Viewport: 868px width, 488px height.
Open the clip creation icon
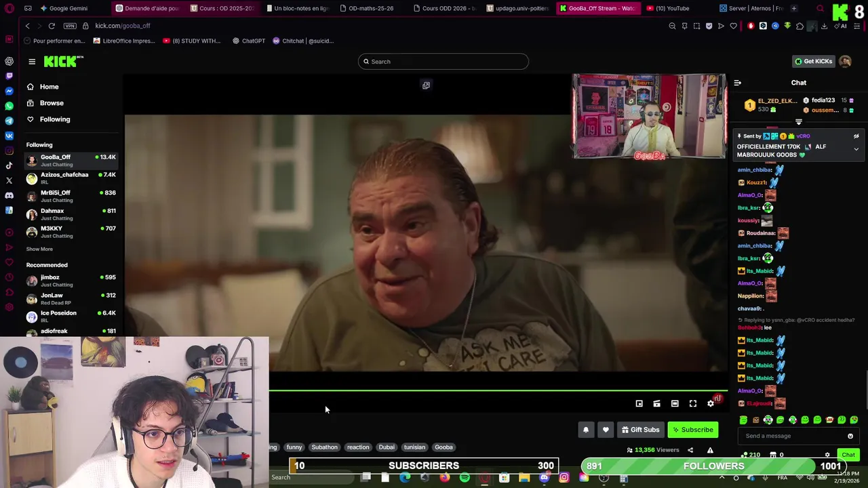click(x=656, y=404)
